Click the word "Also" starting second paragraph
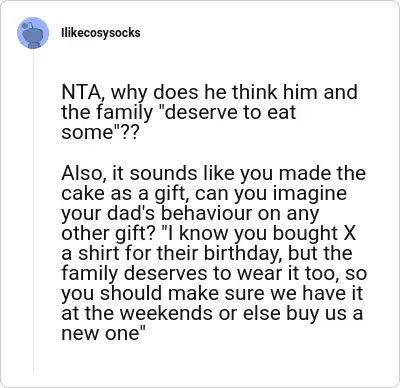Image resolution: width=400 pixels, height=388 pixels. (83, 174)
